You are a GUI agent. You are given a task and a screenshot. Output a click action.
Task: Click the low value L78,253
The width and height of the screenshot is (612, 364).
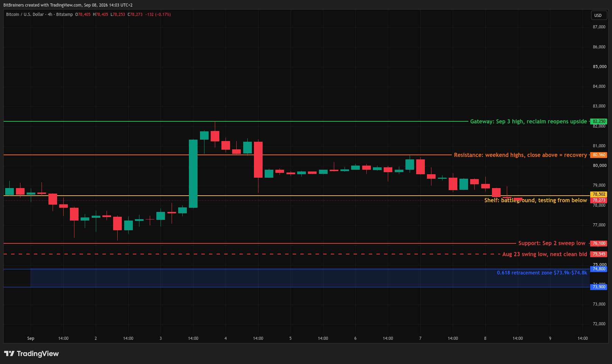[x=118, y=15]
